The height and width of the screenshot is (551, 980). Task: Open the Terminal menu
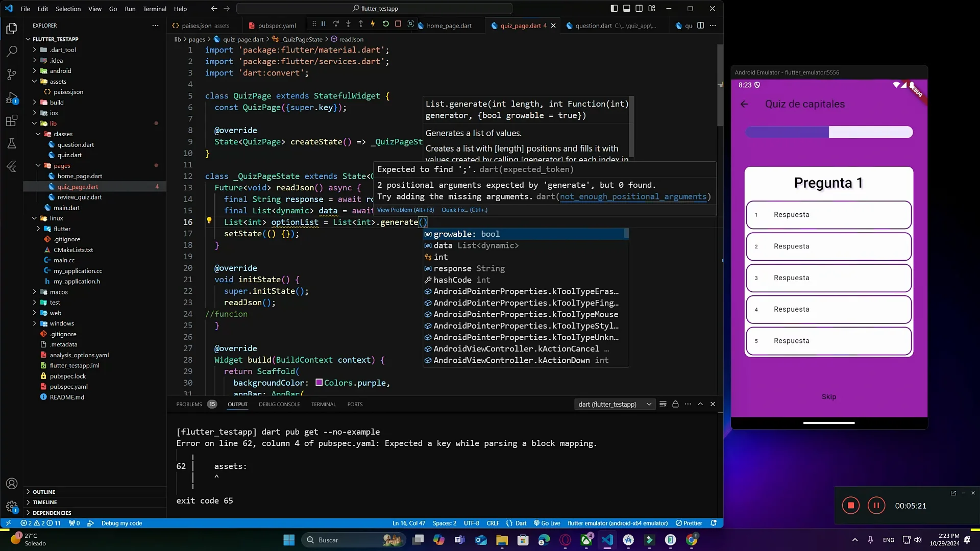point(154,9)
